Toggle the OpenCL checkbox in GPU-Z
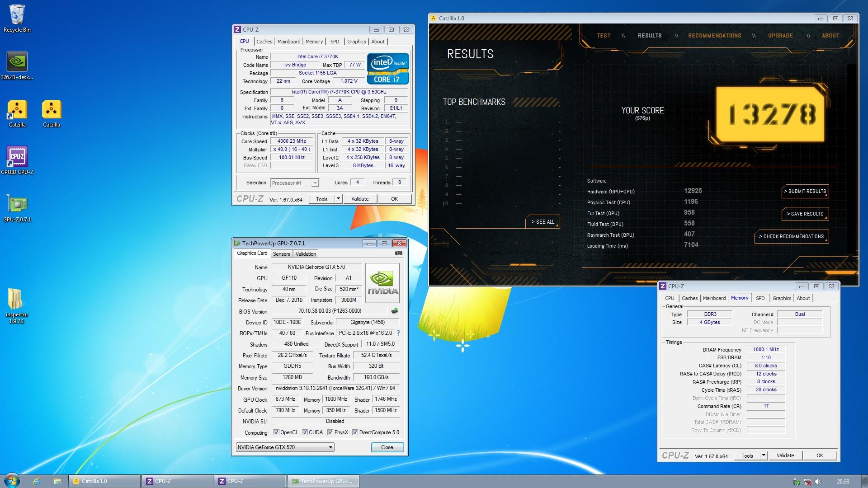Screen dimensions: 868x488 click(276, 432)
